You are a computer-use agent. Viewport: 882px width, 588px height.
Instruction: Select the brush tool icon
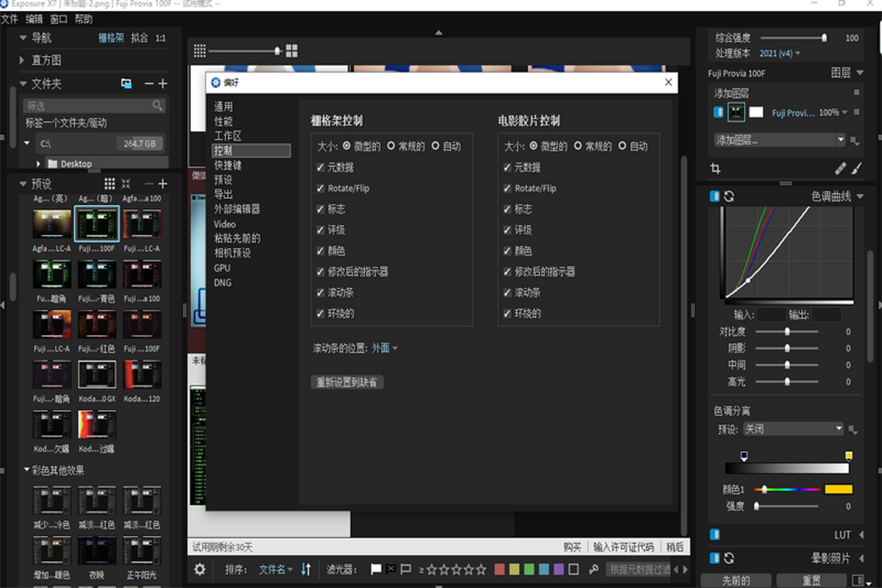[x=856, y=168]
